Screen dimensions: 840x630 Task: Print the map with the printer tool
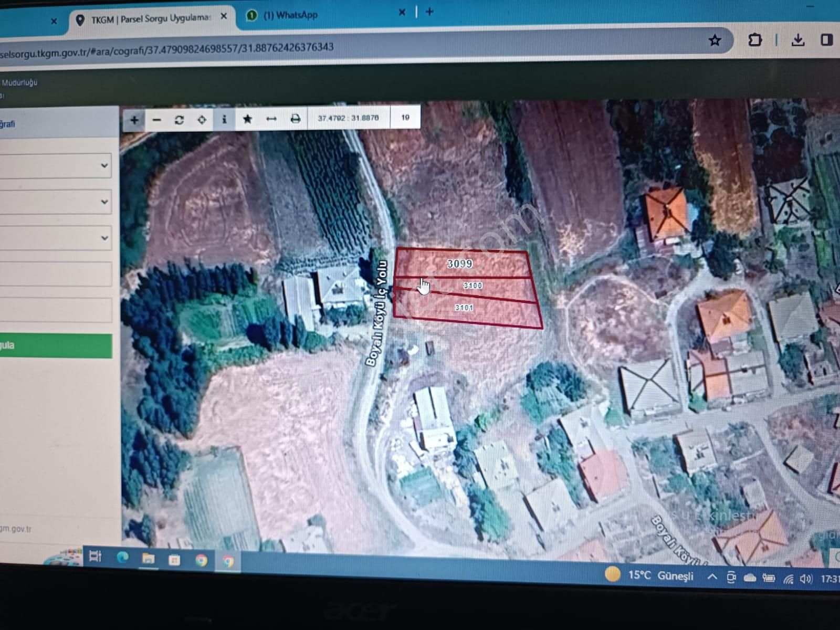pos(295,119)
